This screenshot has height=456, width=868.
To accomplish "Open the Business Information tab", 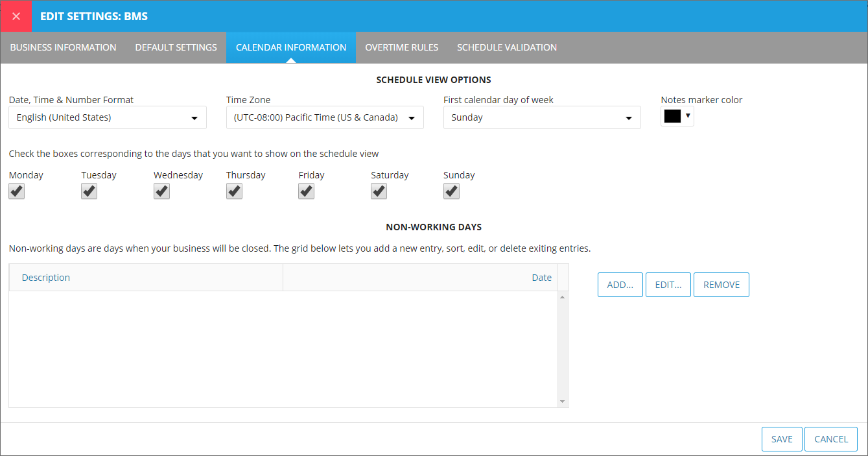I will coord(64,47).
